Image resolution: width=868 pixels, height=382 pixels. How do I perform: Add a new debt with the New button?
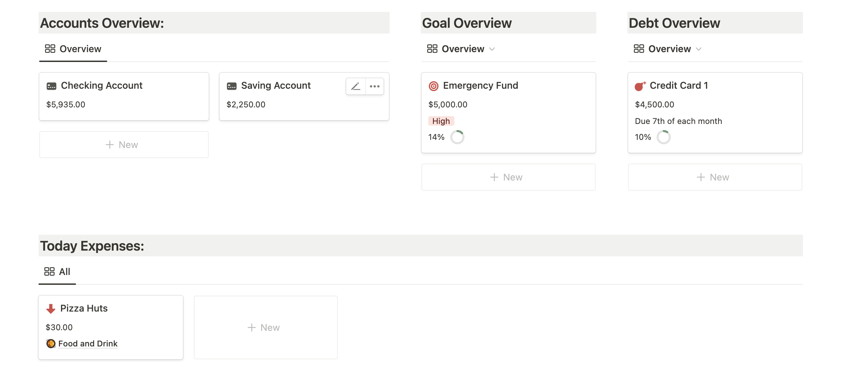[x=715, y=177]
